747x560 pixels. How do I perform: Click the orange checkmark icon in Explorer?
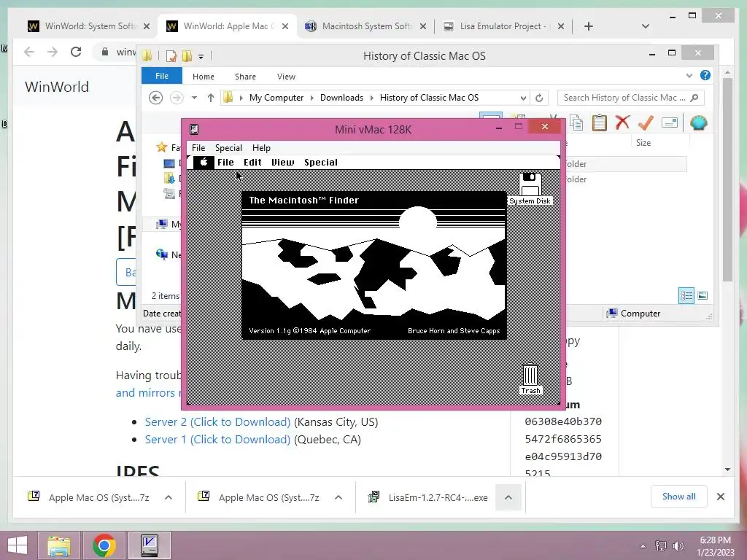[646, 122]
